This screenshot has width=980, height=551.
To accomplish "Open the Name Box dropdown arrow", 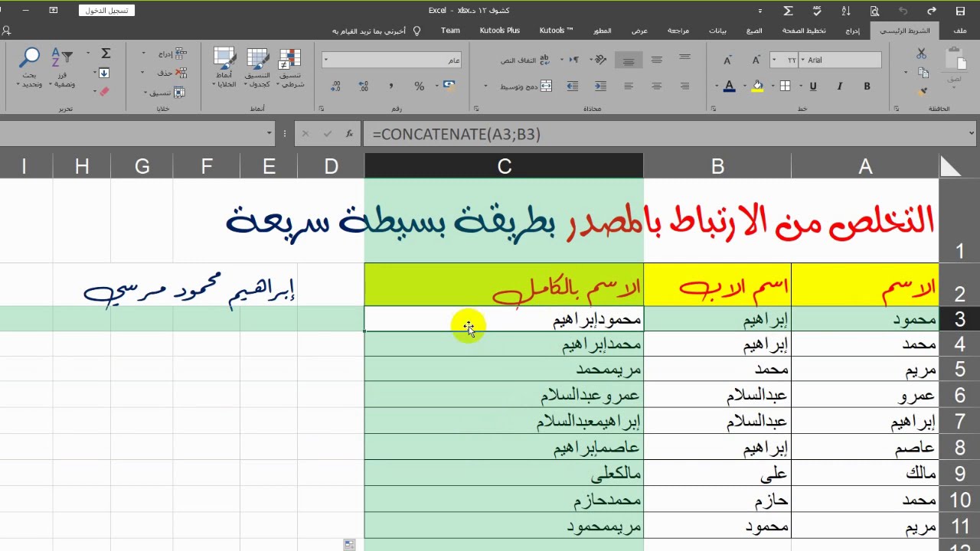I will (269, 133).
